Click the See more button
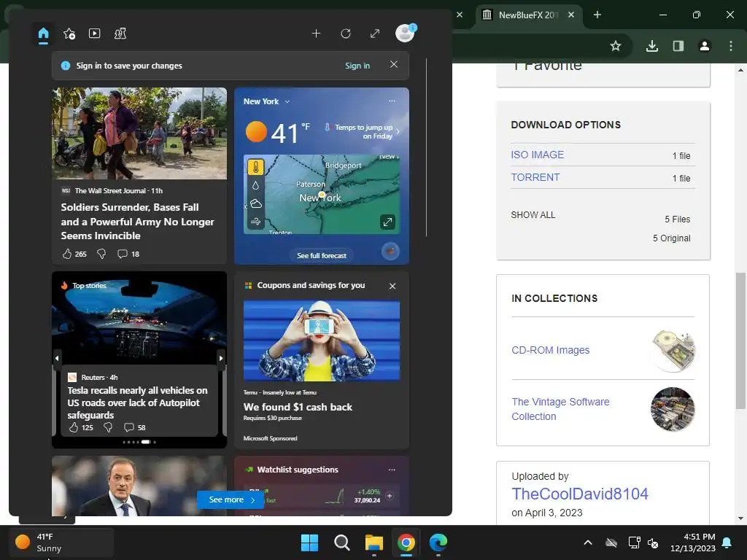Image resolution: width=747 pixels, height=560 pixels. pos(231,499)
